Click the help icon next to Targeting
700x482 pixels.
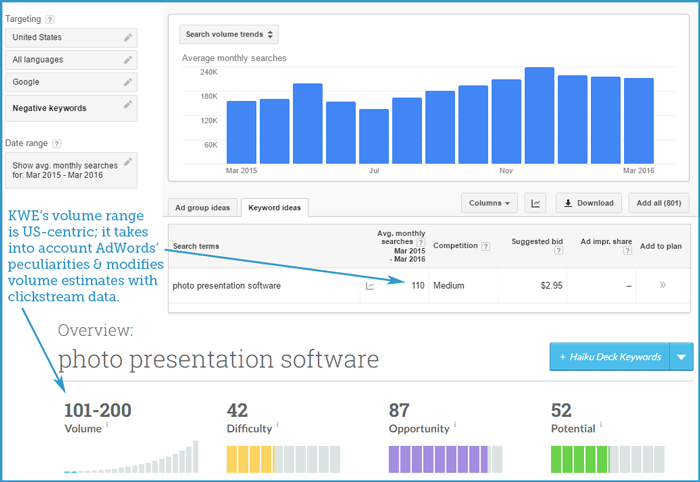click(50, 19)
